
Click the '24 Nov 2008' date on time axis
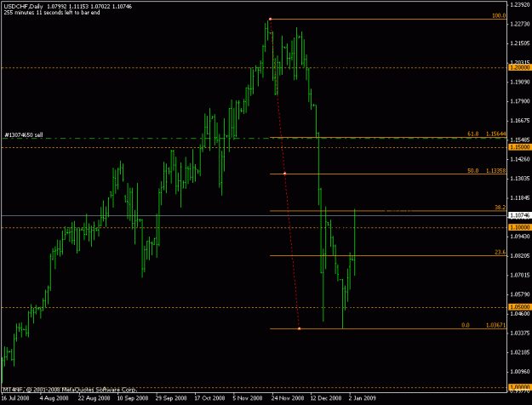click(x=288, y=398)
